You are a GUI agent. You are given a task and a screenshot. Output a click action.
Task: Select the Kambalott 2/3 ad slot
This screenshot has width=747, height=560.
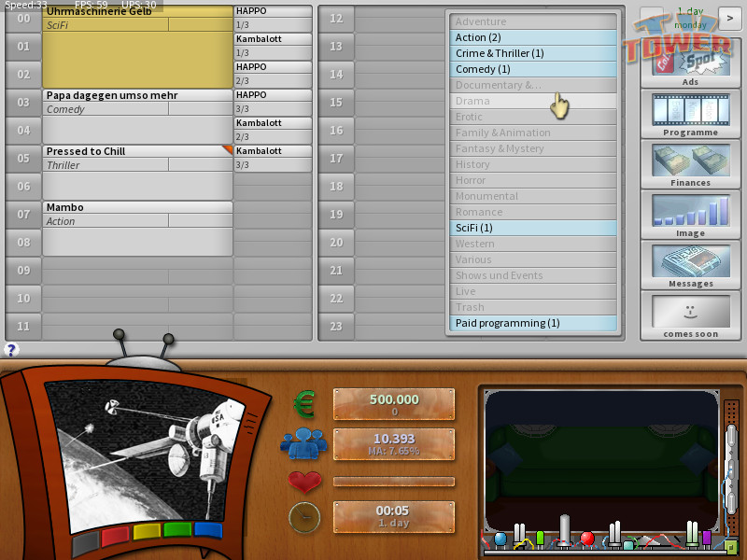(273, 130)
